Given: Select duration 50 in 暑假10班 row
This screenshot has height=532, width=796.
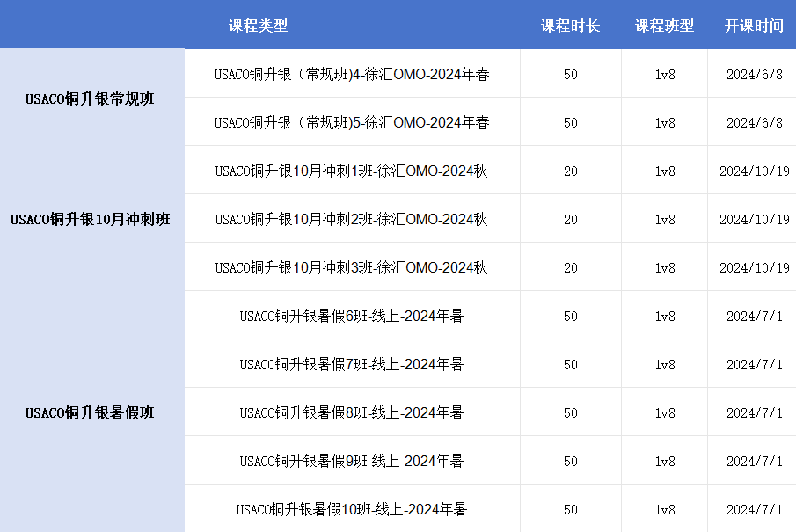Looking at the screenshot, I should tap(571, 510).
